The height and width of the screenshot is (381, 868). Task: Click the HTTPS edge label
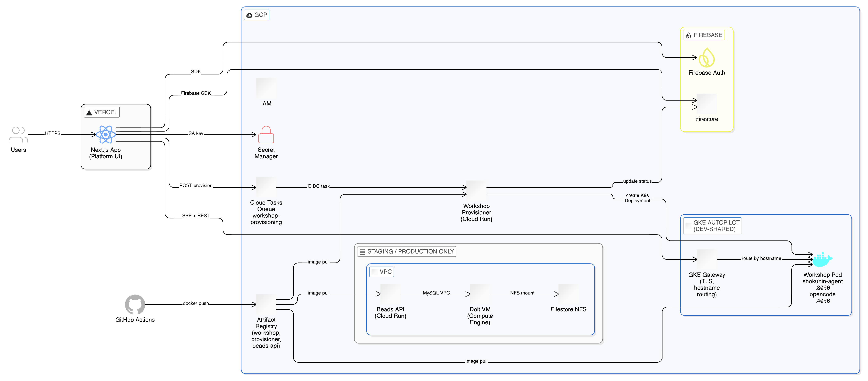pos(53,133)
